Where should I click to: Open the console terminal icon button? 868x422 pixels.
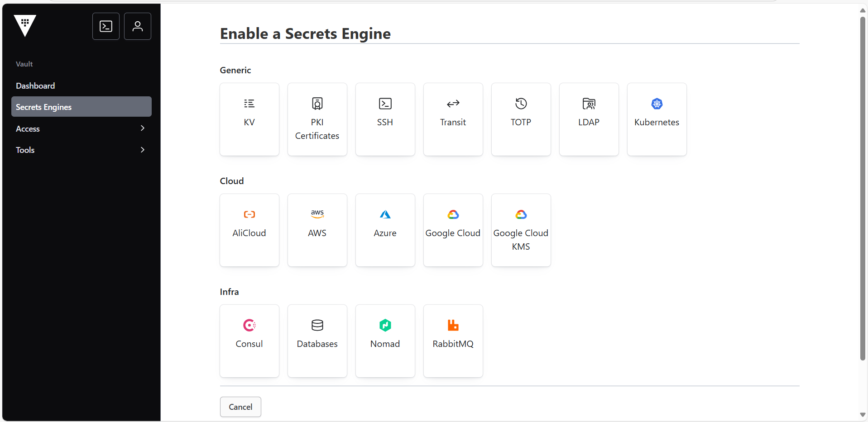pyautogui.click(x=106, y=26)
